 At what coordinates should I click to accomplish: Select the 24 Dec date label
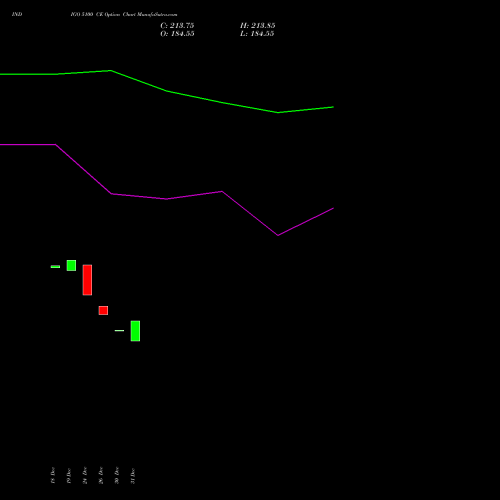point(85,475)
